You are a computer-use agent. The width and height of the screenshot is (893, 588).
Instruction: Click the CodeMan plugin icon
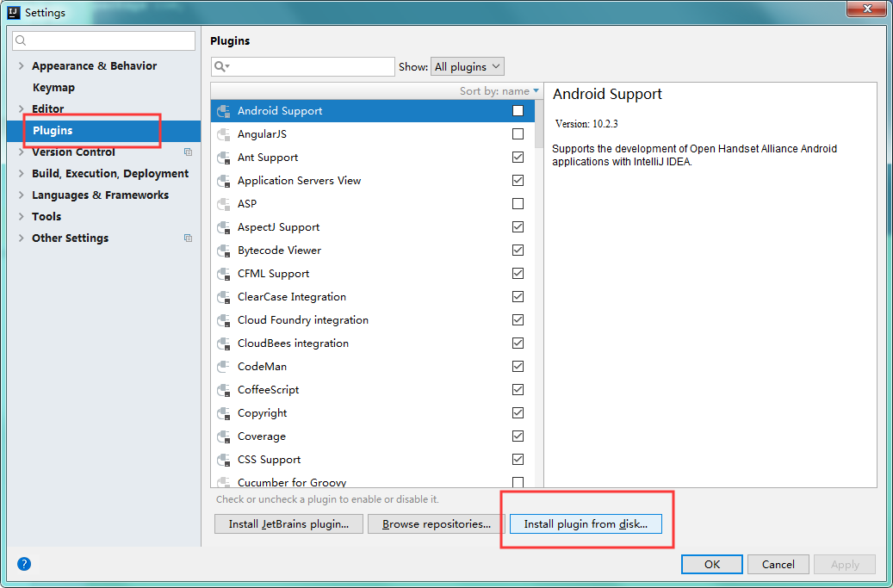click(223, 367)
